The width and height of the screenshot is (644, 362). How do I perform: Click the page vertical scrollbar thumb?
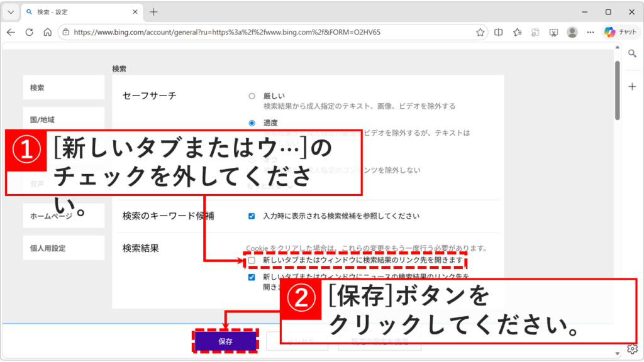coord(618,90)
